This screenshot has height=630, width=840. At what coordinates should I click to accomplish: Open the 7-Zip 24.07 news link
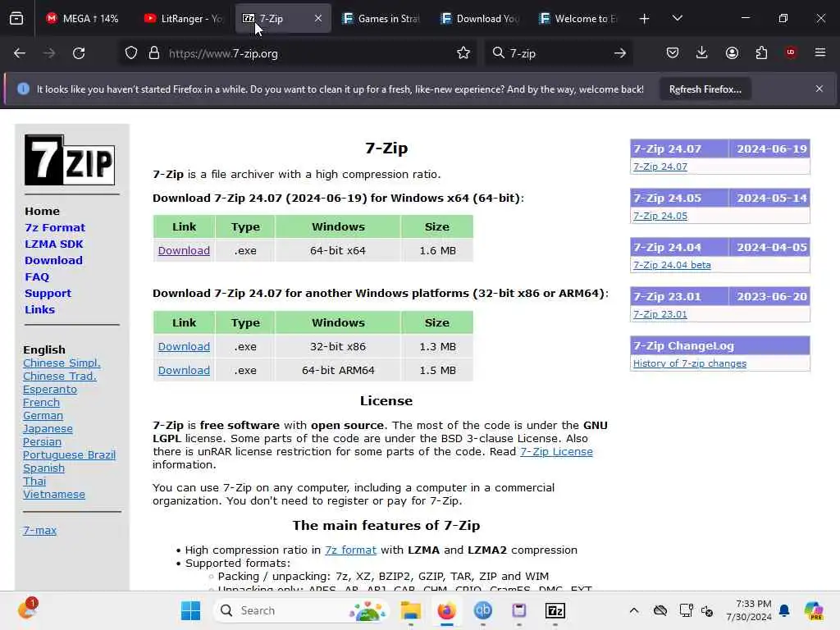pos(660,167)
